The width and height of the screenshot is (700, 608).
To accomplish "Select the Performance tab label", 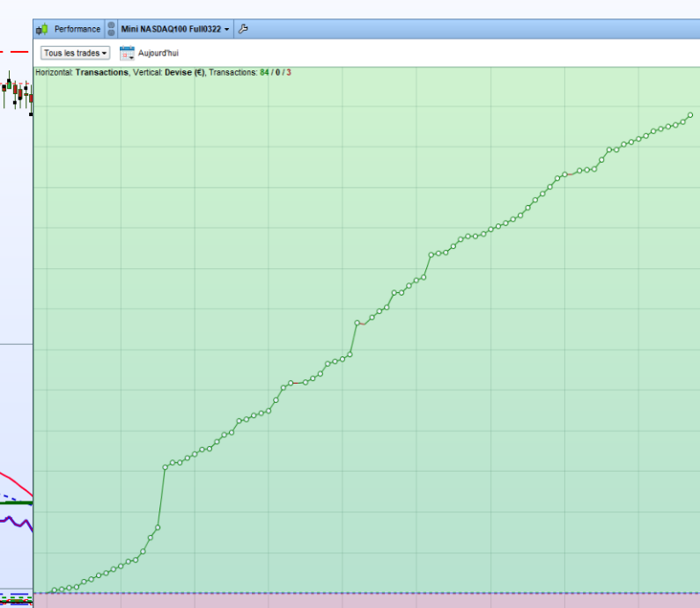I will (77, 29).
